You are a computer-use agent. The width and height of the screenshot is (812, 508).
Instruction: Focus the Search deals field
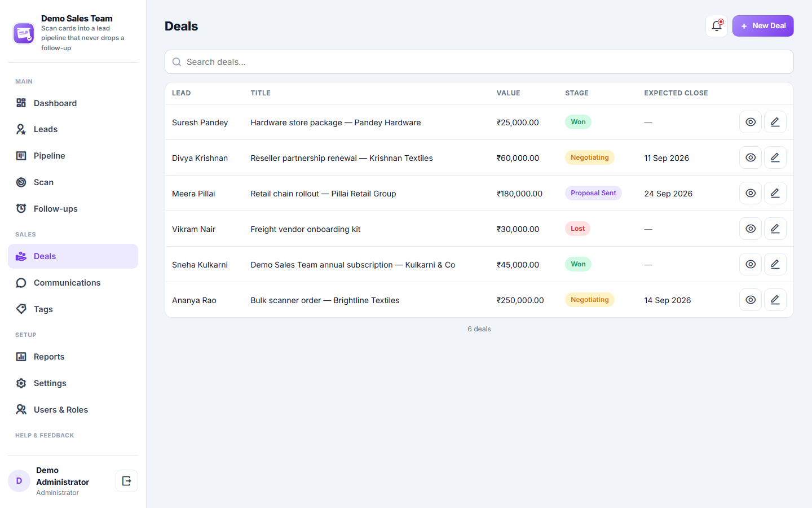pos(479,62)
